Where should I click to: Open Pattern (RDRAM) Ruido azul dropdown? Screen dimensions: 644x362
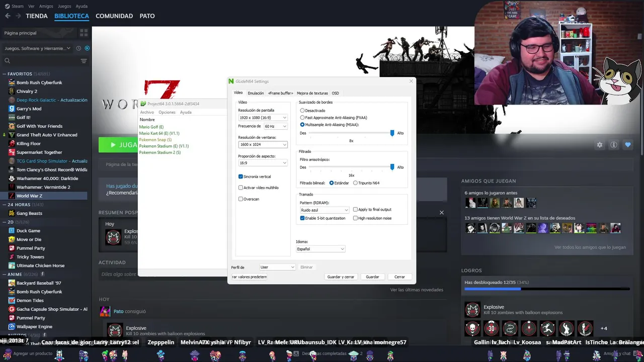tap(325, 210)
